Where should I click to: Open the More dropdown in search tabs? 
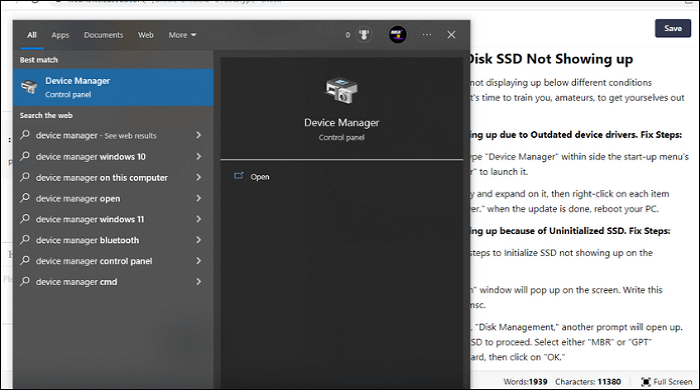pyautogui.click(x=182, y=35)
